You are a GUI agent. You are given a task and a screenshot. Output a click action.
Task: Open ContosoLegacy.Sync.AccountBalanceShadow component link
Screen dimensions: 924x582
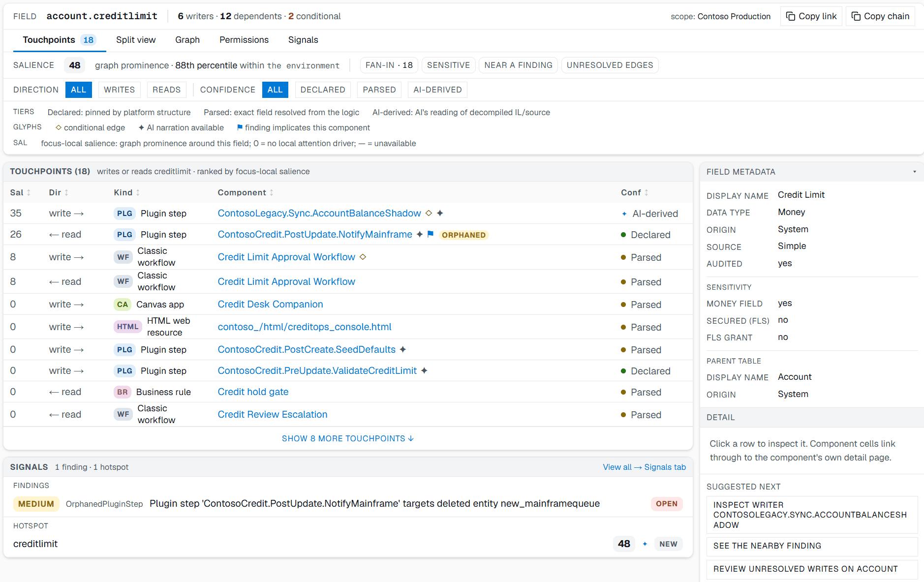point(319,213)
